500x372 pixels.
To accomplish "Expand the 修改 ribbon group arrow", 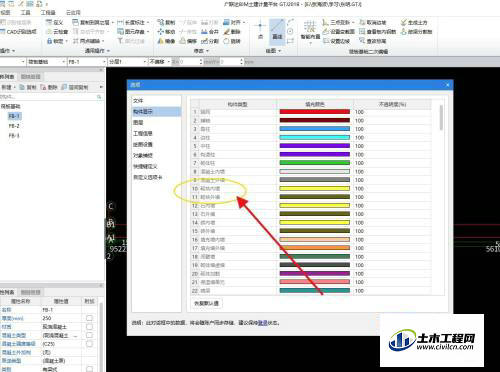I will pyautogui.click(x=207, y=51).
